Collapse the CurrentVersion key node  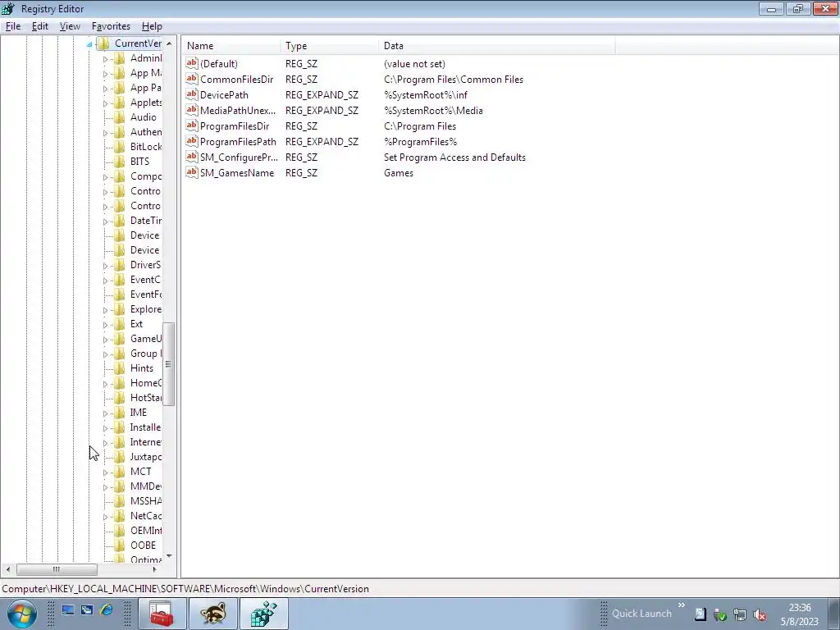pyautogui.click(x=89, y=44)
